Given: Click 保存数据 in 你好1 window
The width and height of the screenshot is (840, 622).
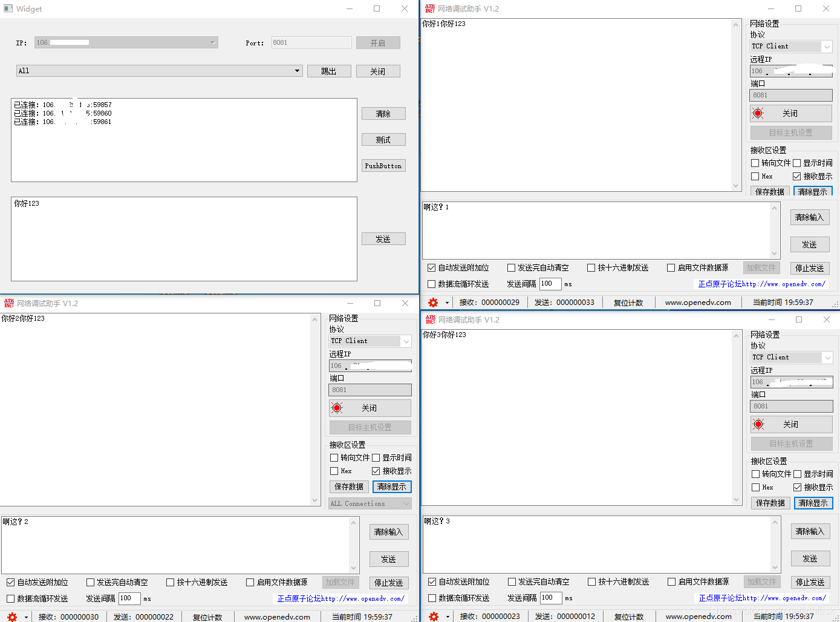Looking at the screenshot, I should pyautogui.click(x=770, y=191).
